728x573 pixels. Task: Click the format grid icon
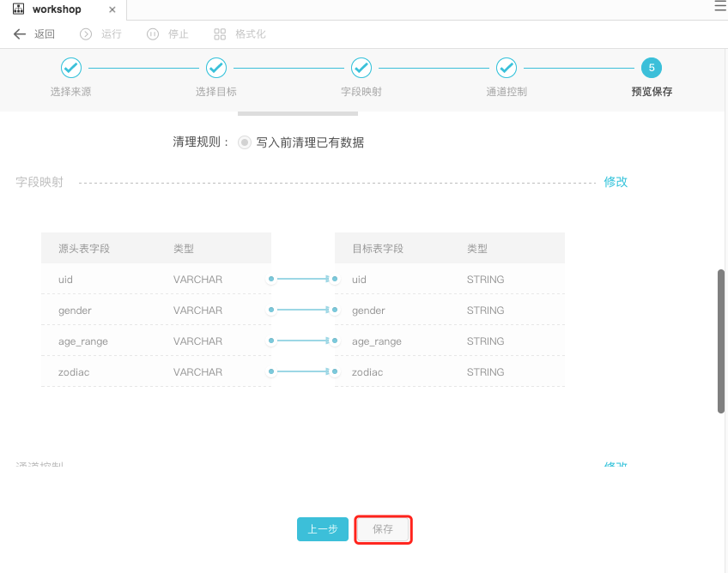(220, 34)
